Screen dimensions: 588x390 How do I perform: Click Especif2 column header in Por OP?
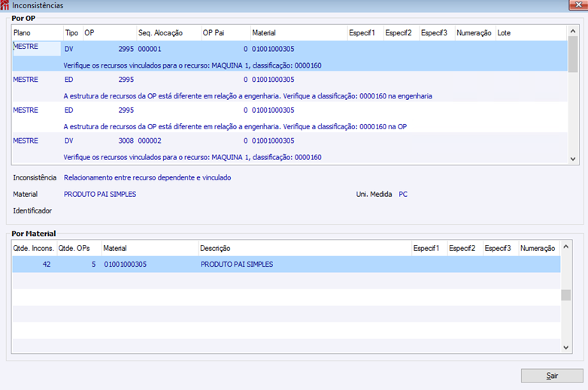pyautogui.click(x=402, y=33)
